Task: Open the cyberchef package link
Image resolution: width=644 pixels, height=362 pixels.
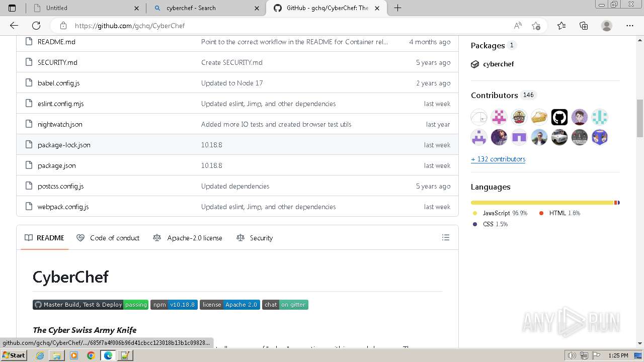Action: [x=498, y=64]
